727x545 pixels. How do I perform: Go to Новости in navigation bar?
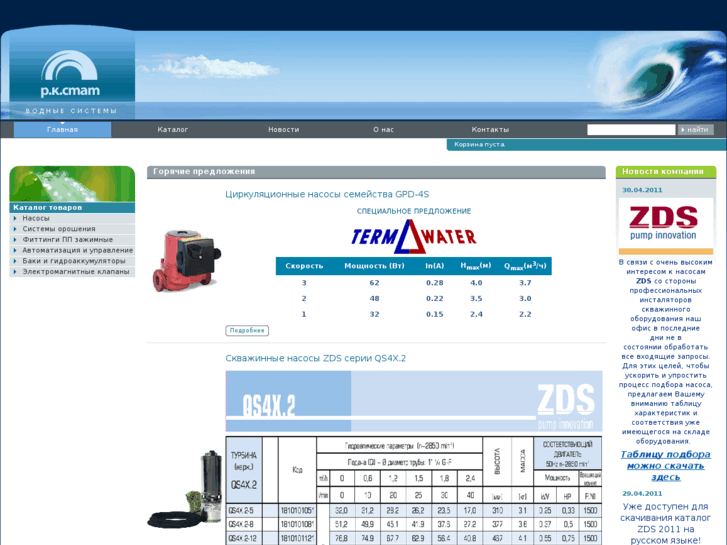283,129
